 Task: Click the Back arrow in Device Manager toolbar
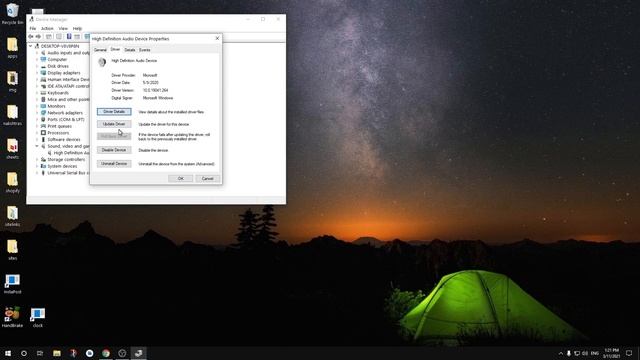[x=31, y=37]
